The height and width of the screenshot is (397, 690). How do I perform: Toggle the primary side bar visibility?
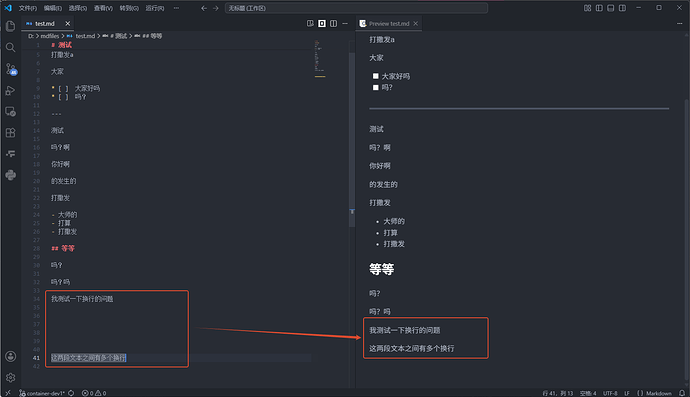tap(599, 8)
